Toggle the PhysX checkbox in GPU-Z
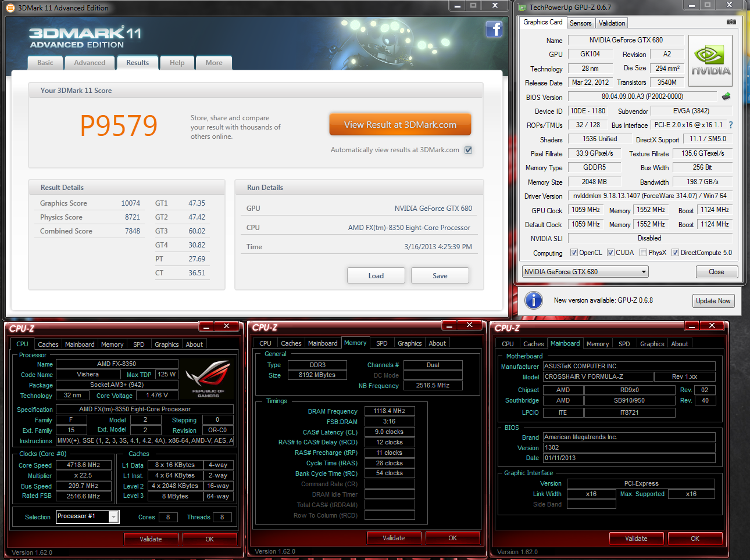This screenshot has width=750, height=560. [643, 253]
